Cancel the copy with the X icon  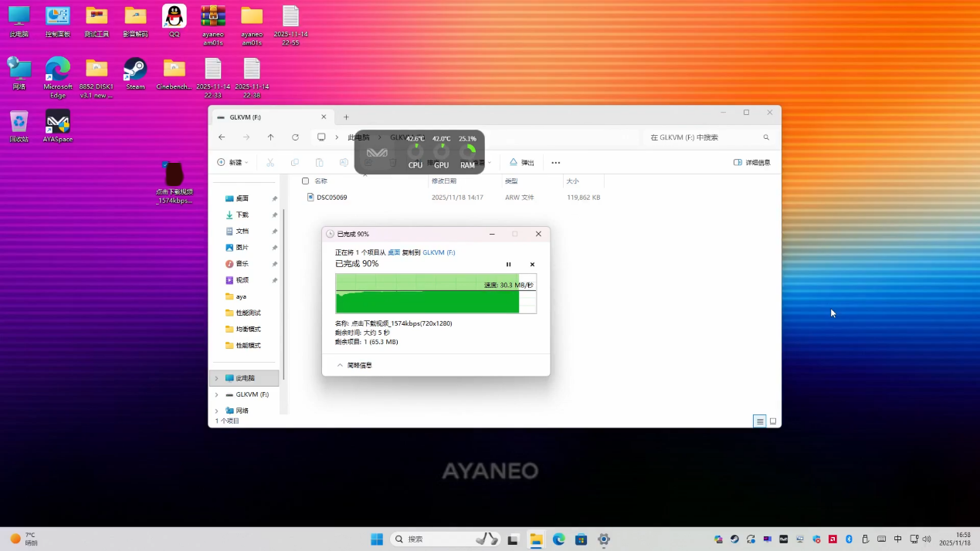pyautogui.click(x=532, y=265)
